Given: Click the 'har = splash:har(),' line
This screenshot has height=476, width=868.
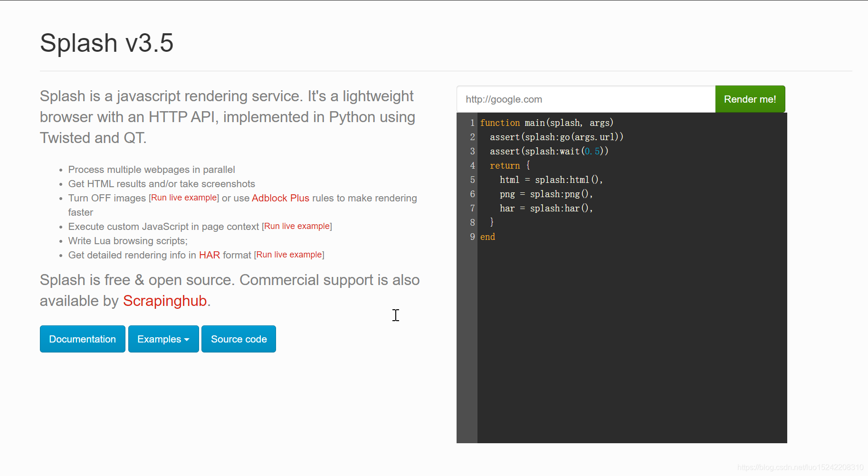Looking at the screenshot, I should coord(546,208).
